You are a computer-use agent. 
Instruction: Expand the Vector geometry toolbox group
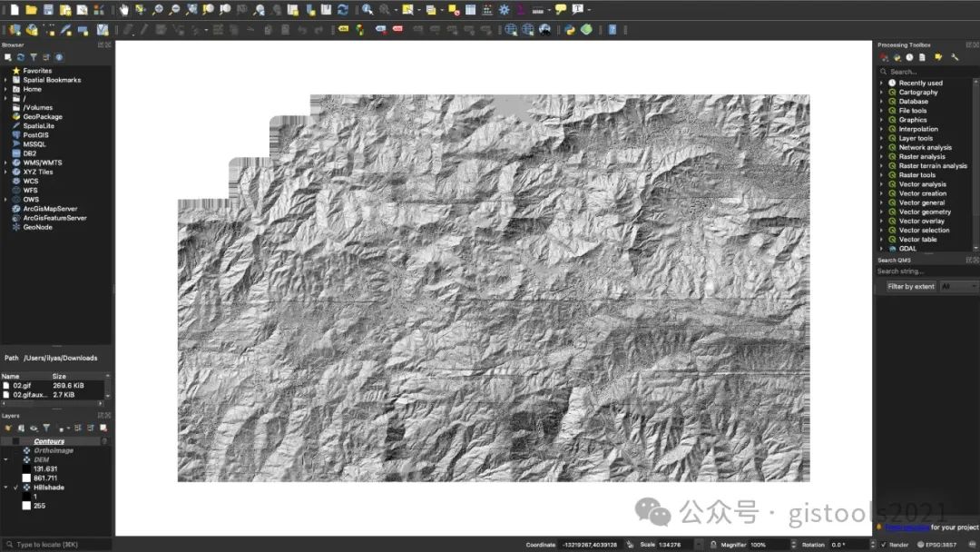coord(882,212)
